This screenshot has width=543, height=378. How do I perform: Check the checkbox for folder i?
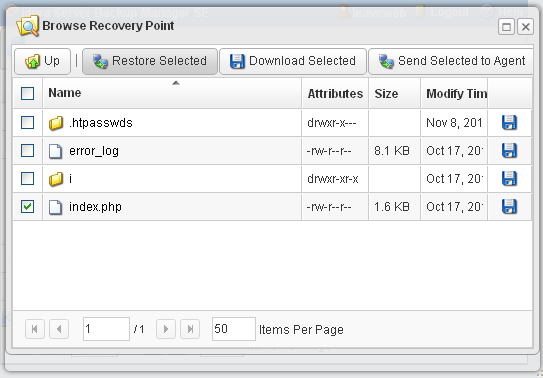pos(27,179)
